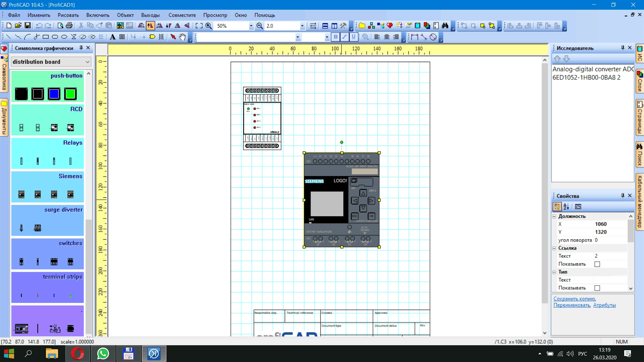Viewport: 644px width, 362px height.
Task: Align text left toggle
Action: 377,37
